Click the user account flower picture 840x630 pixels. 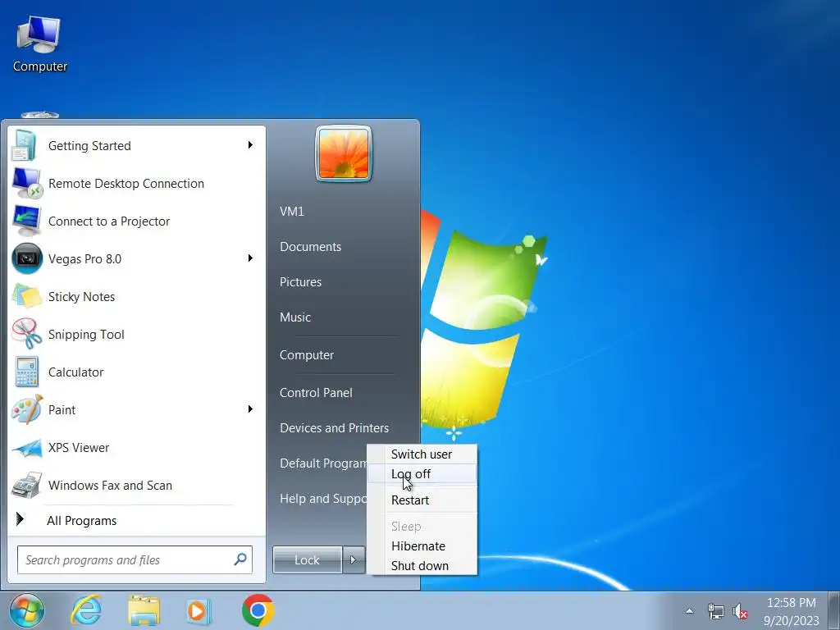pos(344,153)
